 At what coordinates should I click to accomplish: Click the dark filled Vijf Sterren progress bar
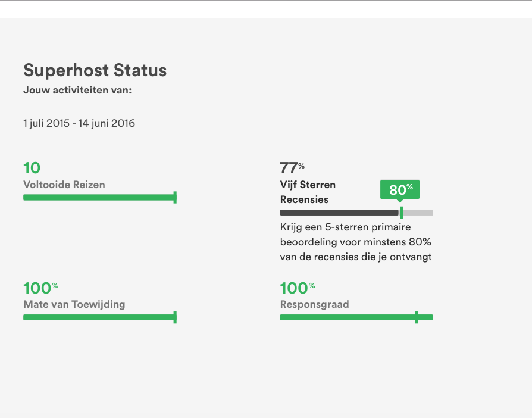coord(338,213)
